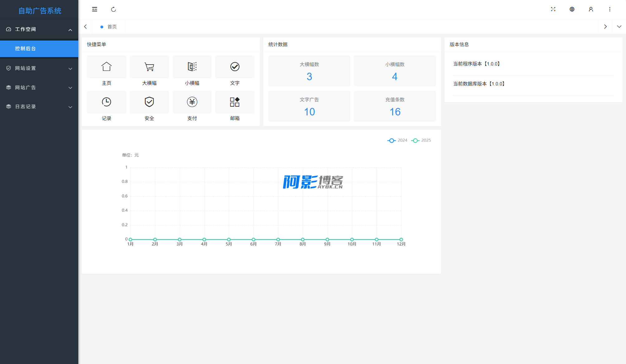The height and width of the screenshot is (364, 626).
Task: Open the 大横幅 shopping cart shortcut
Action: tap(149, 67)
